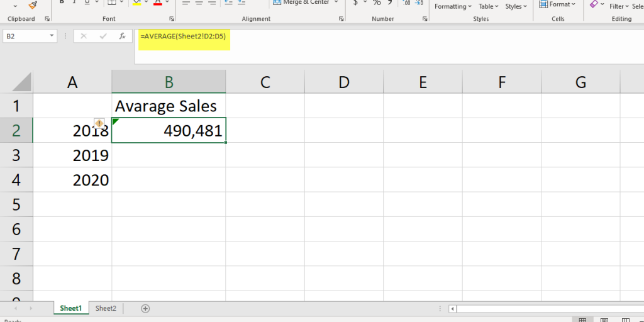Click the error warning icon beside B2
This screenshot has width=644, height=322.
99,123
